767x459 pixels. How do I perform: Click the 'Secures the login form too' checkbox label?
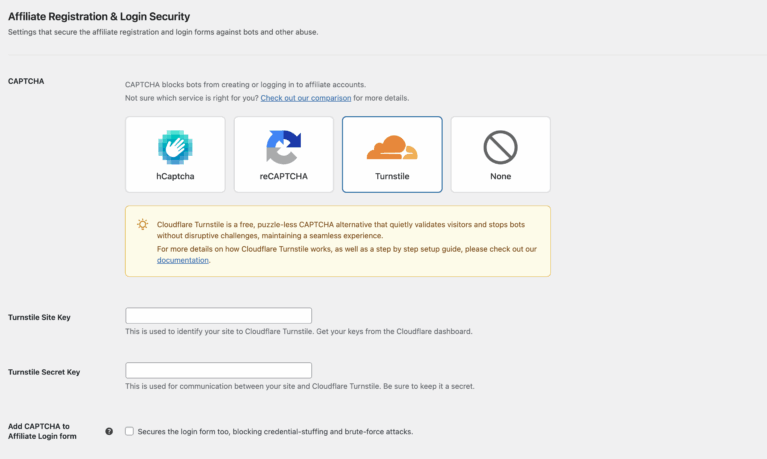(275, 432)
